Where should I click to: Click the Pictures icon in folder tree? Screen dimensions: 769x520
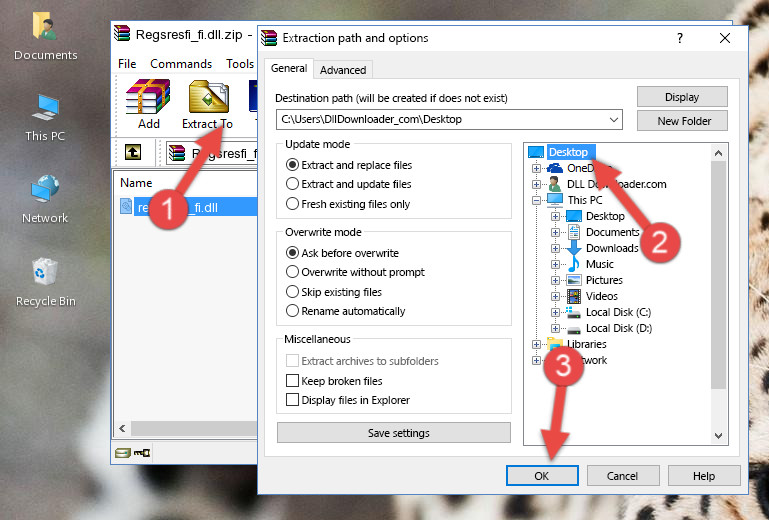pyautogui.click(x=574, y=281)
